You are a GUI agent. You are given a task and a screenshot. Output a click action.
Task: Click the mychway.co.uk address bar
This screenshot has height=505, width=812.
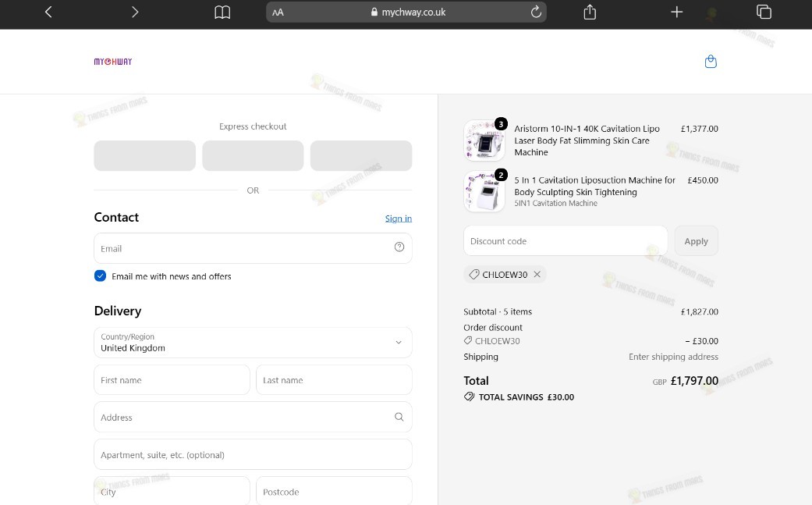point(406,12)
